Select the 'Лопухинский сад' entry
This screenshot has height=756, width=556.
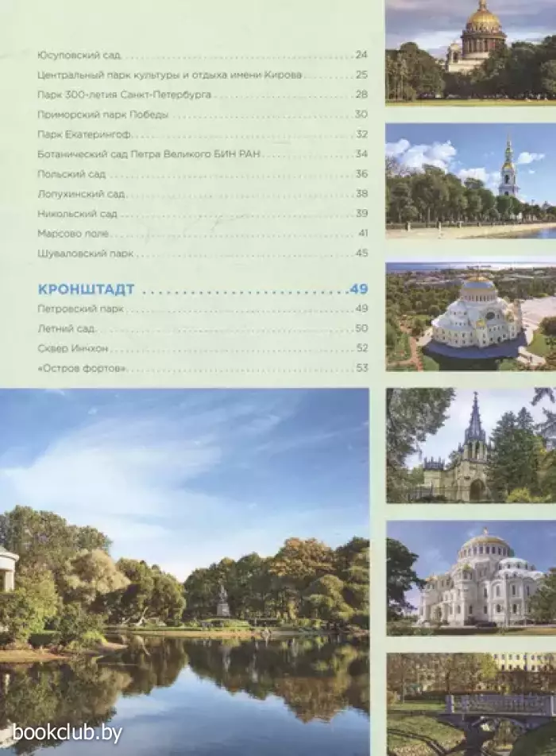pos(81,194)
